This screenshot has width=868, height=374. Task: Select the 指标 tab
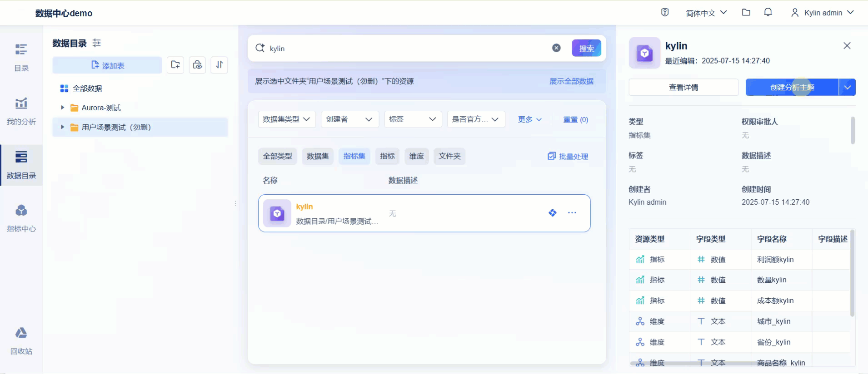(388, 156)
